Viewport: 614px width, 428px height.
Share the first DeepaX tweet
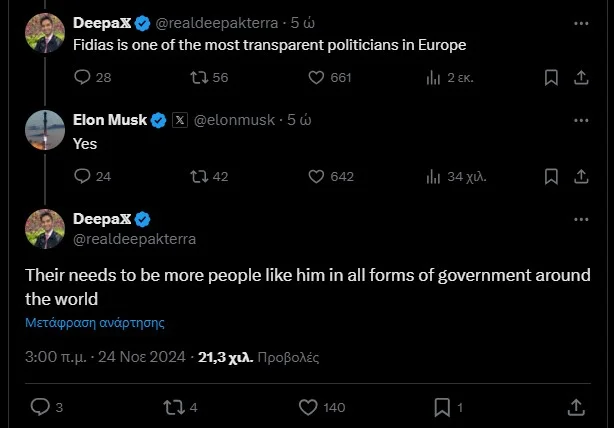pos(582,77)
